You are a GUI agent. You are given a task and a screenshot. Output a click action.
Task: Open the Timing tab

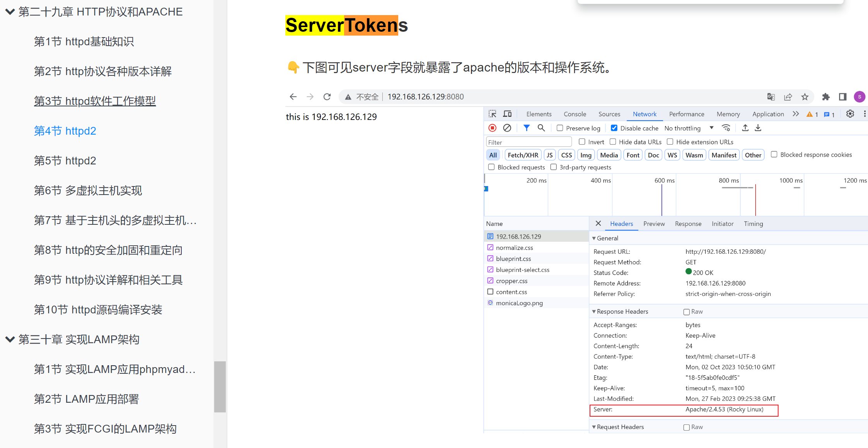click(x=753, y=224)
